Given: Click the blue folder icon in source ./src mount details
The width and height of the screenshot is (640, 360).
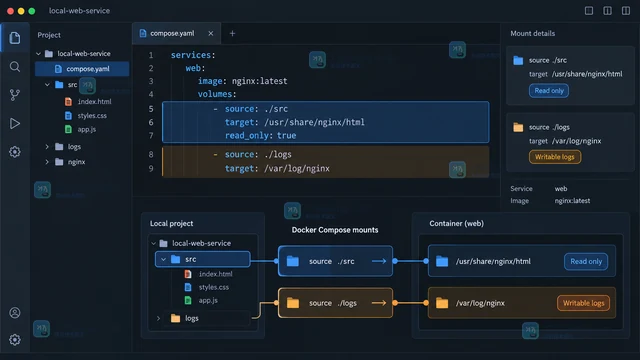Looking at the screenshot, I should [x=518, y=60].
